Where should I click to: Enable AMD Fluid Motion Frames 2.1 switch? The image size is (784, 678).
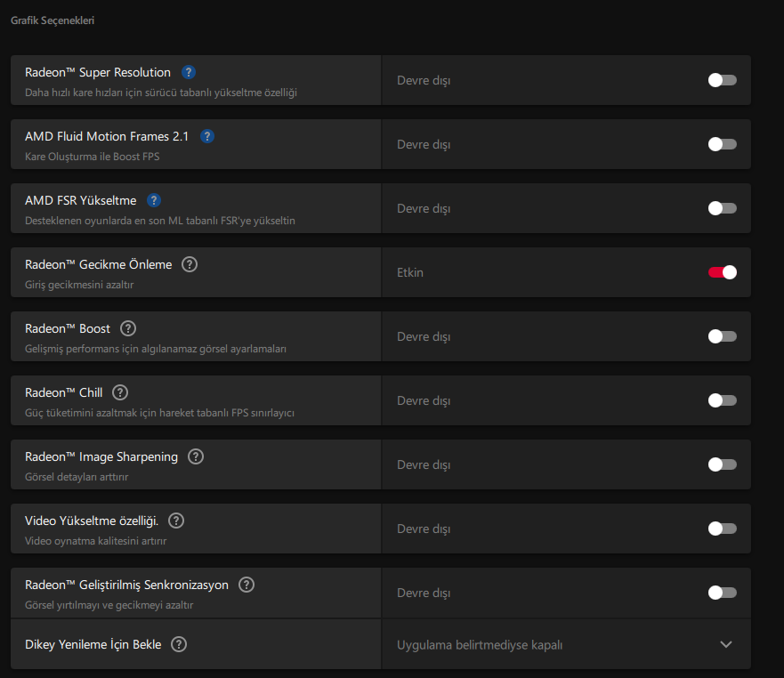click(x=722, y=144)
